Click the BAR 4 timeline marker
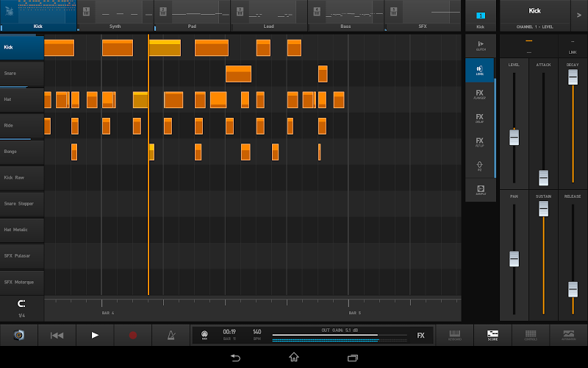Screen dimensions: 588x368 click(x=108, y=313)
